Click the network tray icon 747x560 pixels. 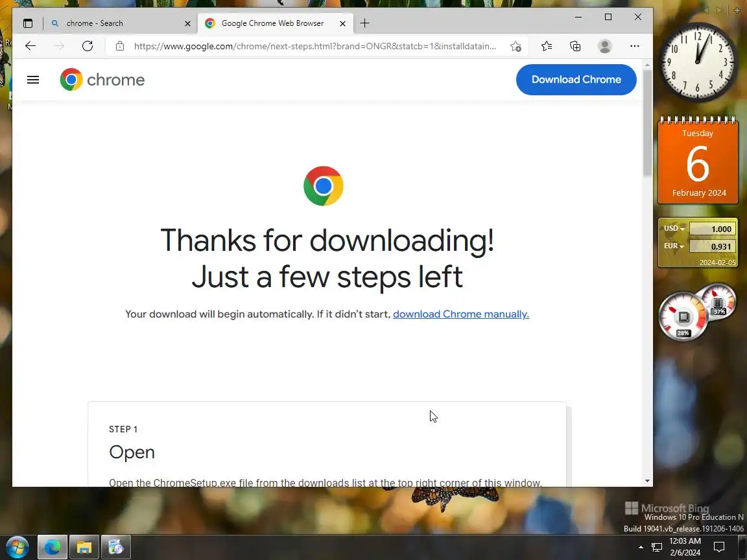pyautogui.click(x=657, y=547)
